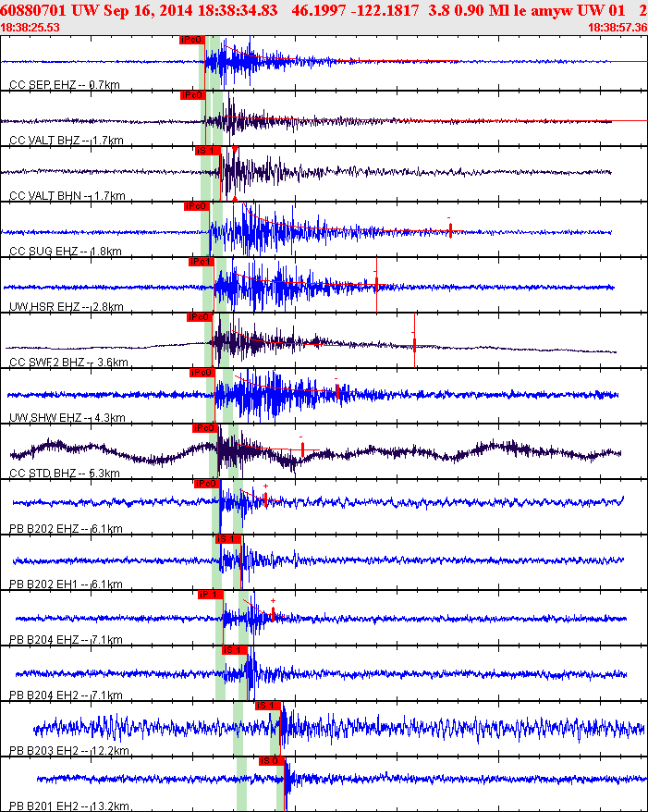Click the 'PB B202 EHZ -- 6.1km' label
The height and width of the screenshot is (812, 648).
coord(66,528)
